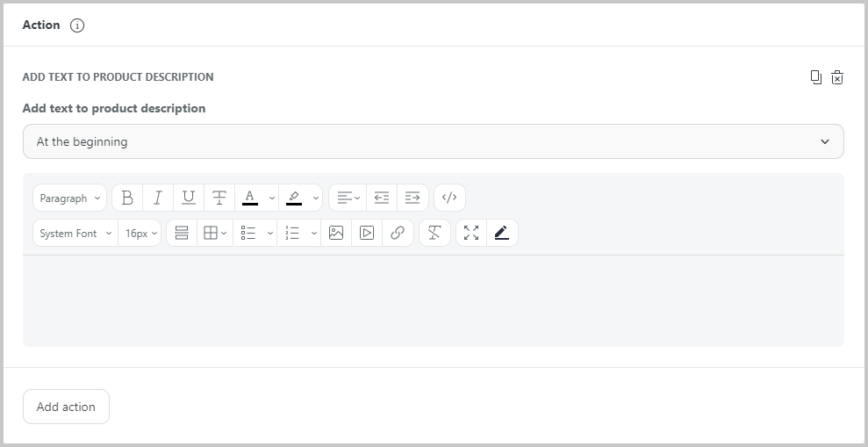The width and height of the screenshot is (868, 447).
Task: Delete the action using trash icon
Action: 837,77
